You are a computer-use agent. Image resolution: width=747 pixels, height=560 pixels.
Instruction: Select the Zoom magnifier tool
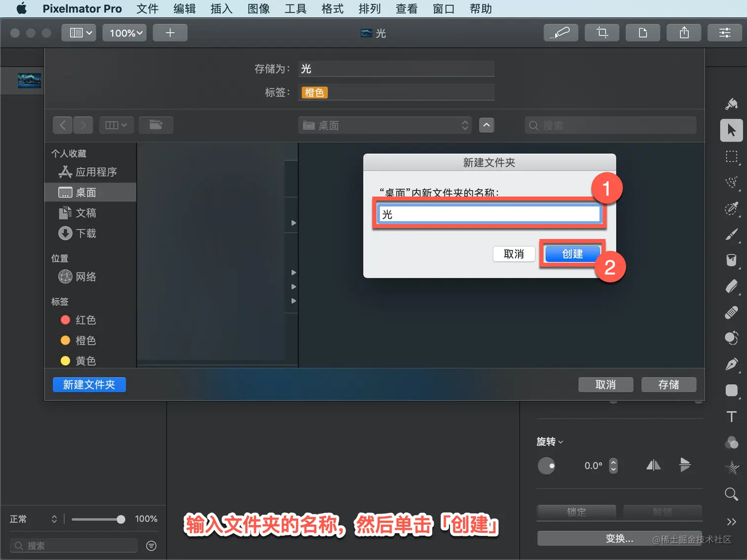[x=732, y=494]
